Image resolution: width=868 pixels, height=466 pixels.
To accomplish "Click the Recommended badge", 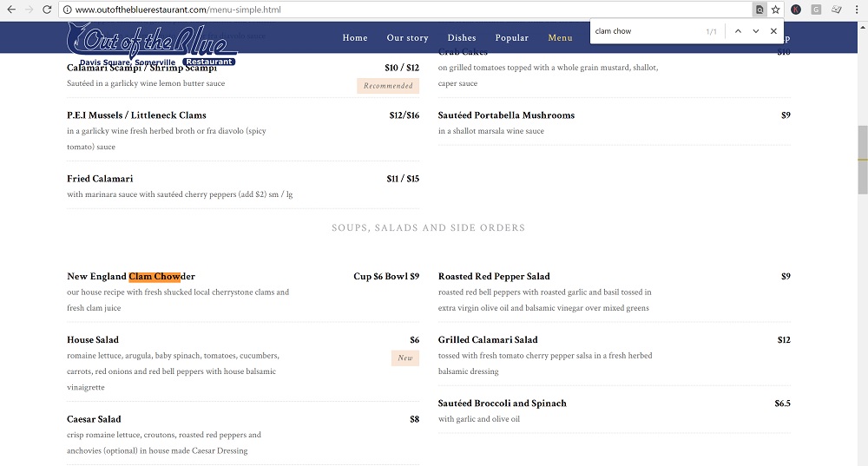I will [388, 86].
